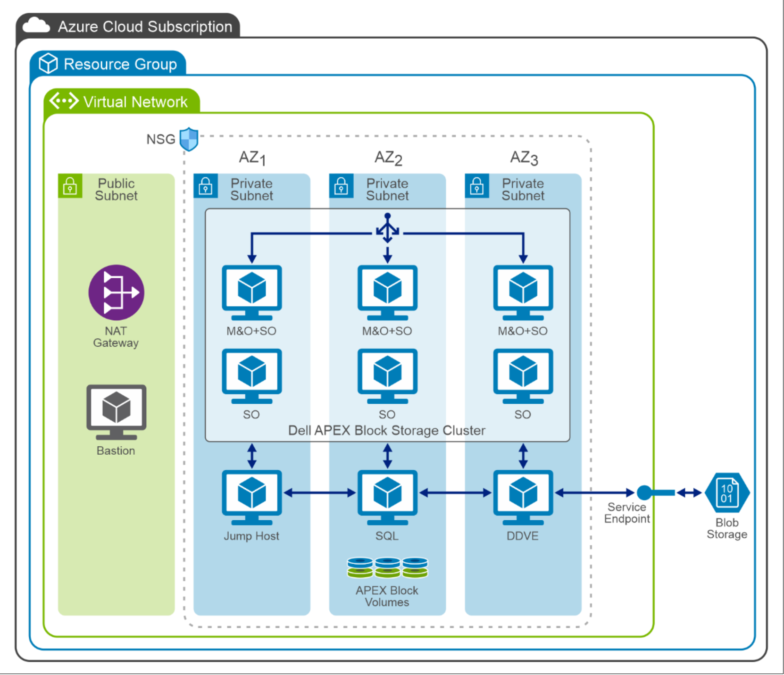Click the load balancer icon in the cluster
This screenshot has height=675, width=784.
pyautogui.click(x=388, y=228)
